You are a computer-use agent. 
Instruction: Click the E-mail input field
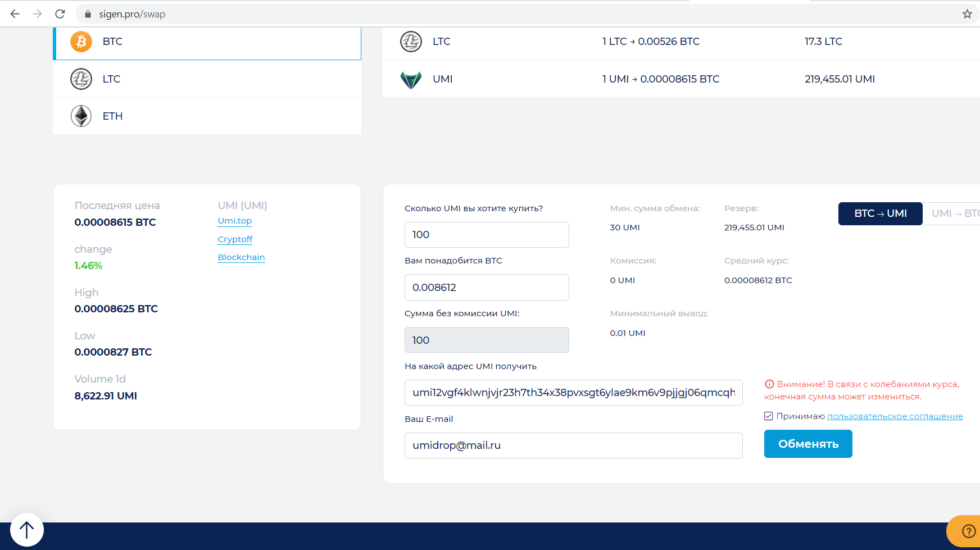pos(574,446)
